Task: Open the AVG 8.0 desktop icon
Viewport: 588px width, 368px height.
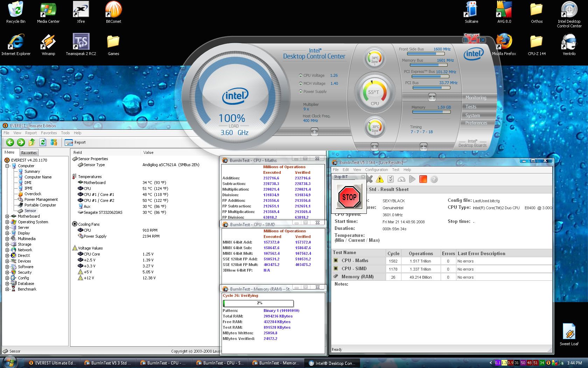Action: tap(504, 12)
